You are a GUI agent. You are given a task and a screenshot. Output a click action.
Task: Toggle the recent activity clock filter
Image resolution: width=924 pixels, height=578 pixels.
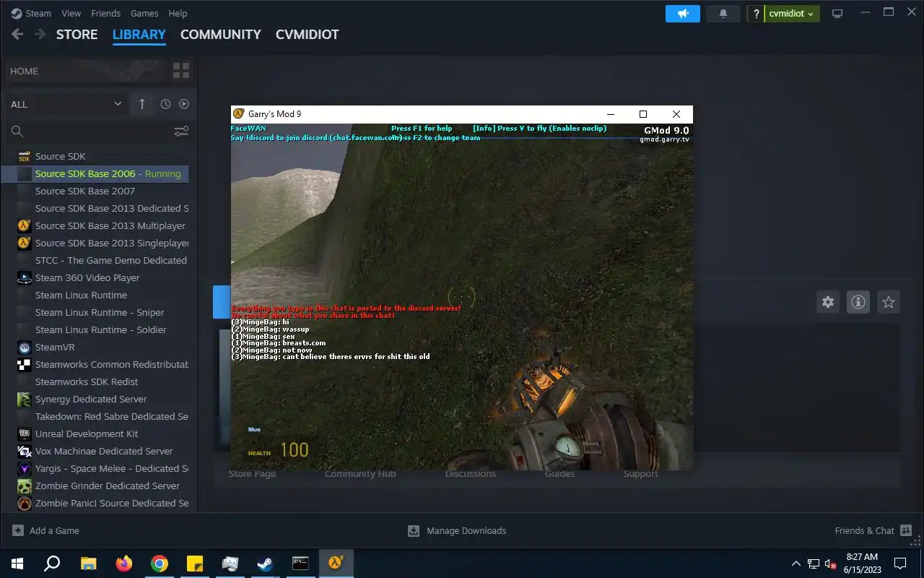point(165,104)
